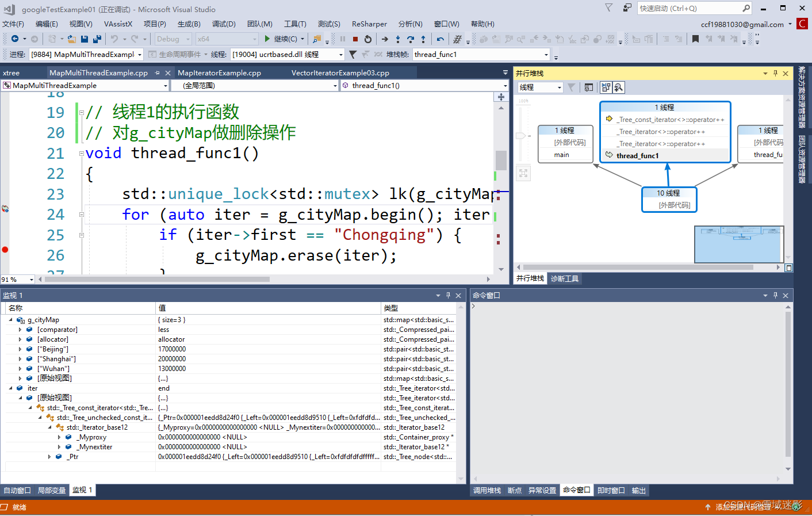This screenshot has height=516, width=812.
Task: Switch to 局部变量 tab
Action: [52, 491]
